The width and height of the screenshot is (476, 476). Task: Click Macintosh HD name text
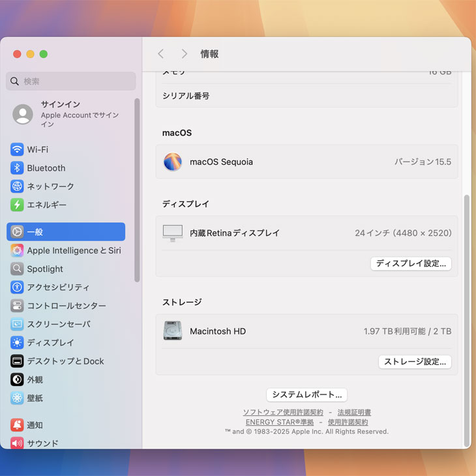pos(218,331)
